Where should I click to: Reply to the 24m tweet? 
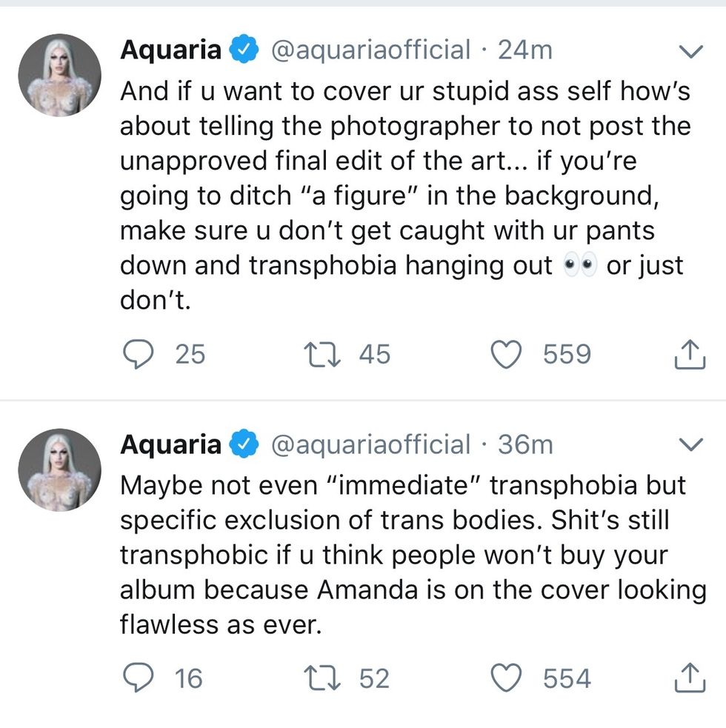(x=138, y=355)
